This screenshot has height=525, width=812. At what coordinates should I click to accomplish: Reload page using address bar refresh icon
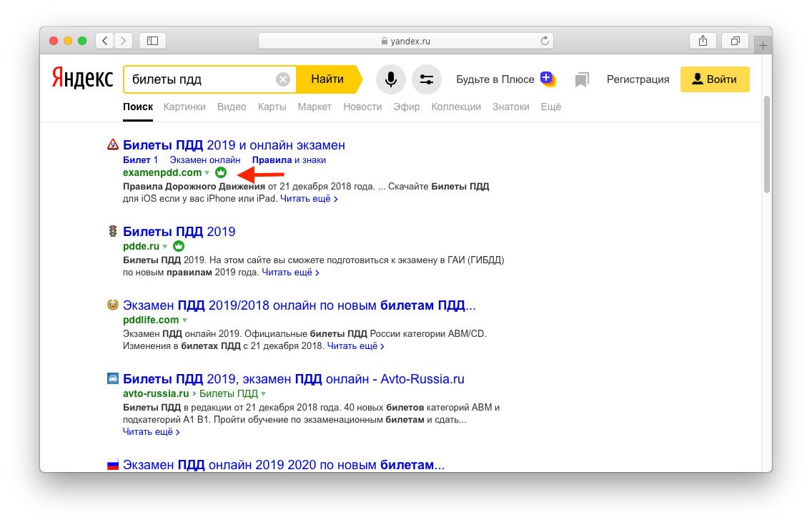click(x=545, y=41)
